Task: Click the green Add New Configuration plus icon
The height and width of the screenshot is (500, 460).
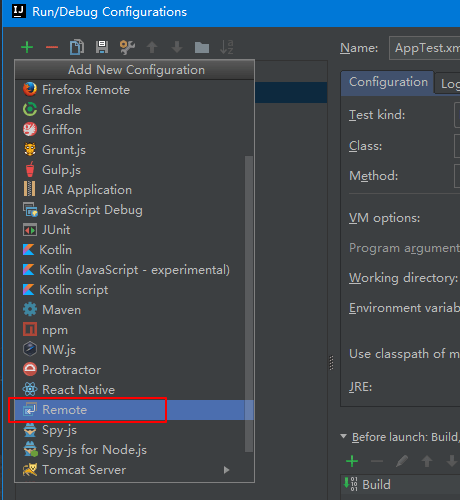Action: [x=27, y=47]
